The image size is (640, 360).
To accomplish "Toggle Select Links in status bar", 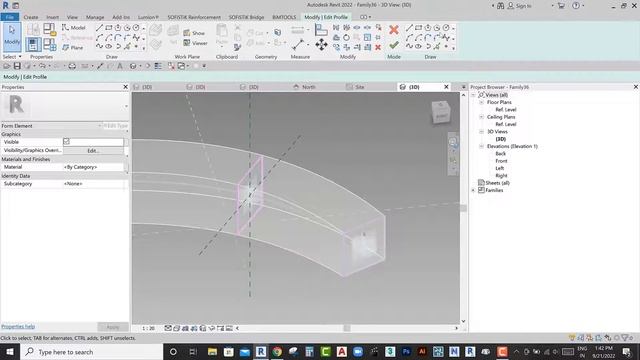I will click(572, 338).
